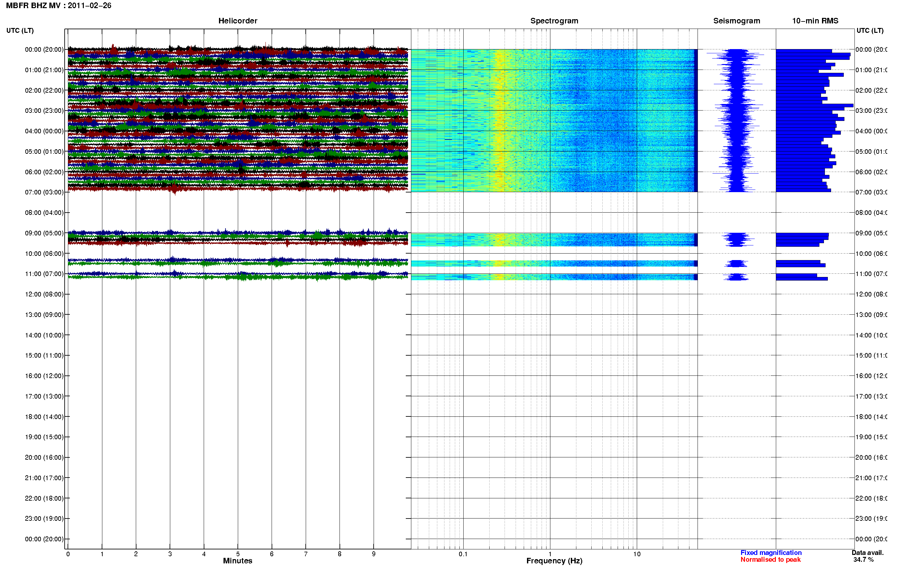
Task: Click the 'Helicorder' panel heading
Action: tap(237, 21)
